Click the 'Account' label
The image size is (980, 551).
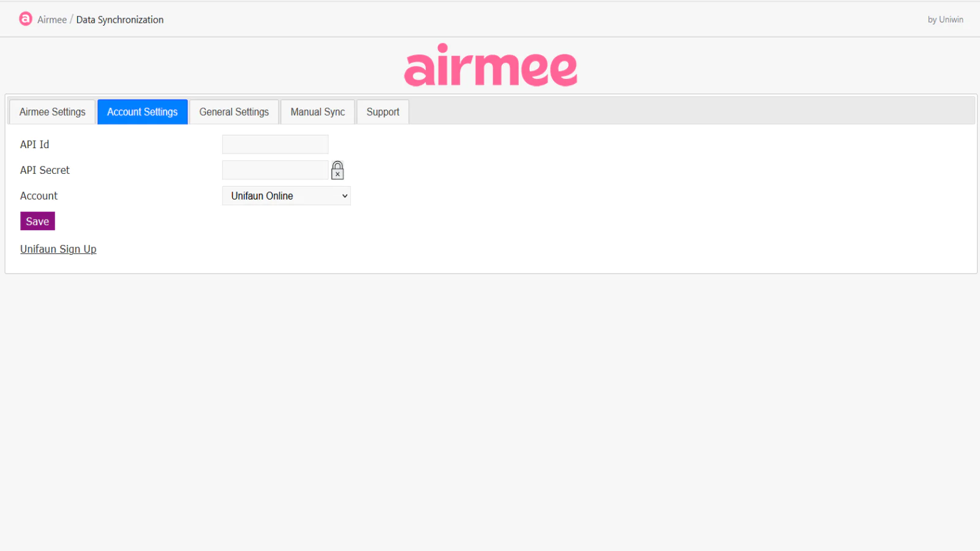39,196
